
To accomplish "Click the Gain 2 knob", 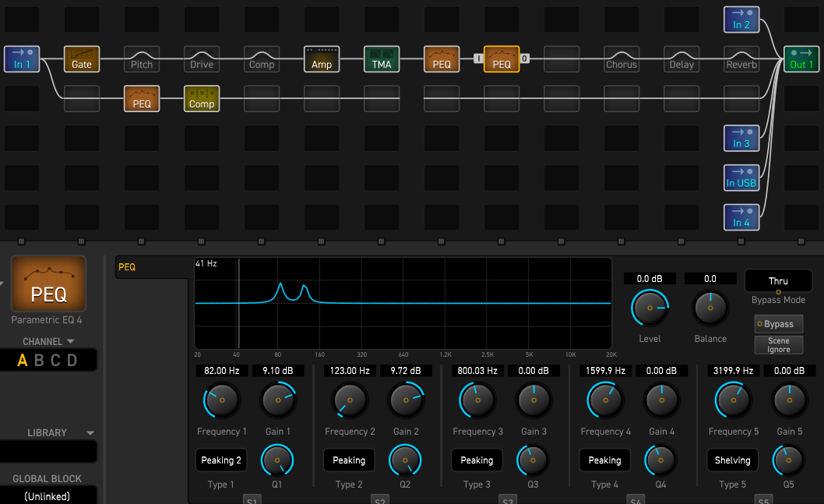I will [406, 400].
